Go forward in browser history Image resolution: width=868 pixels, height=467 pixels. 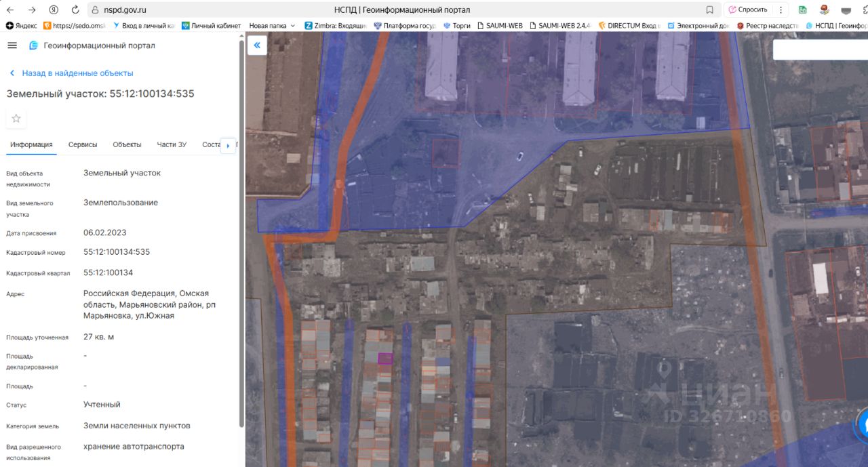pos(32,10)
